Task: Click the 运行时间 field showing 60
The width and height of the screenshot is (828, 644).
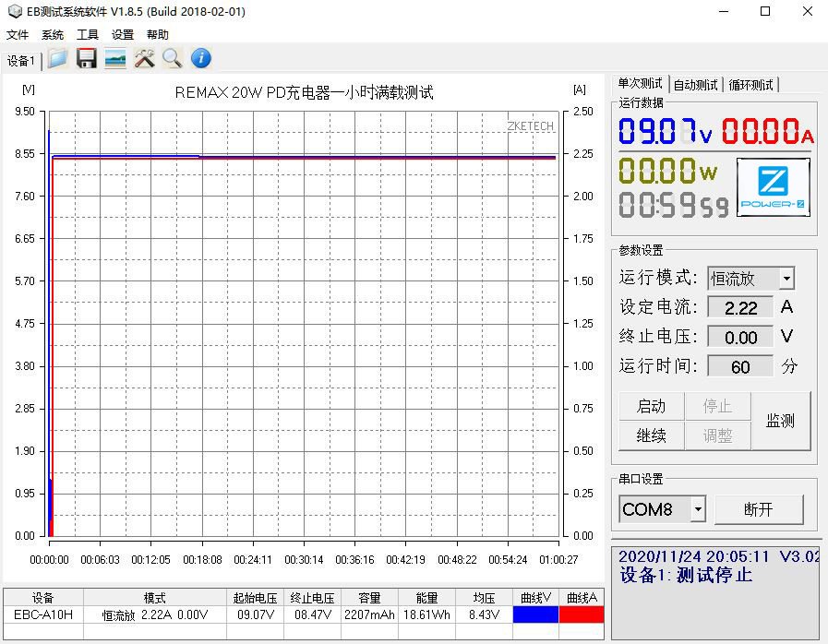Action: [740, 366]
